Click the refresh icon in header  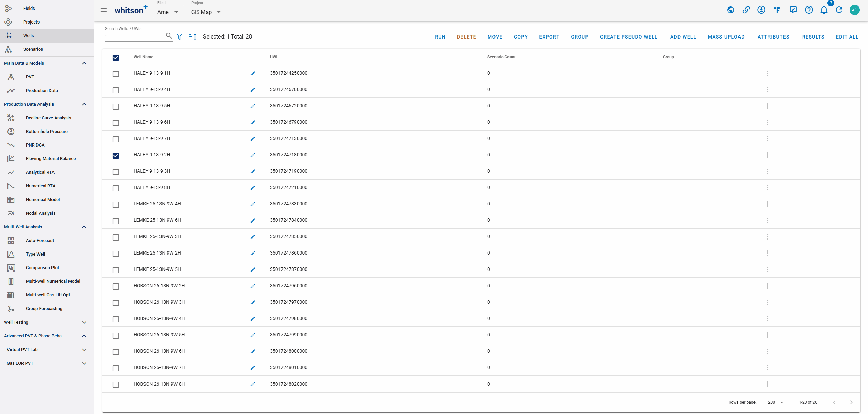pos(839,10)
